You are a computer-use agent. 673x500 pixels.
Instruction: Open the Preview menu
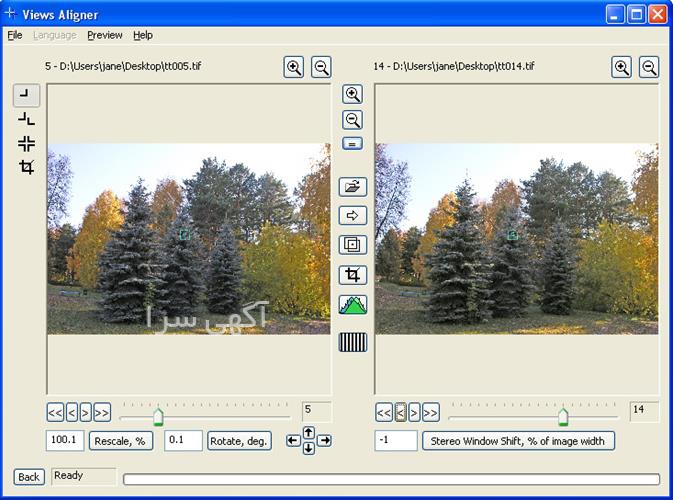pyautogui.click(x=104, y=35)
